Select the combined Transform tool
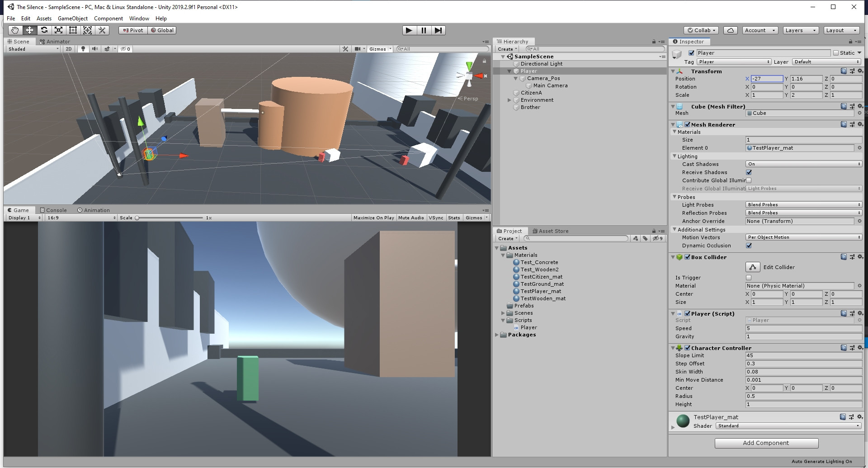 click(87, 30)
